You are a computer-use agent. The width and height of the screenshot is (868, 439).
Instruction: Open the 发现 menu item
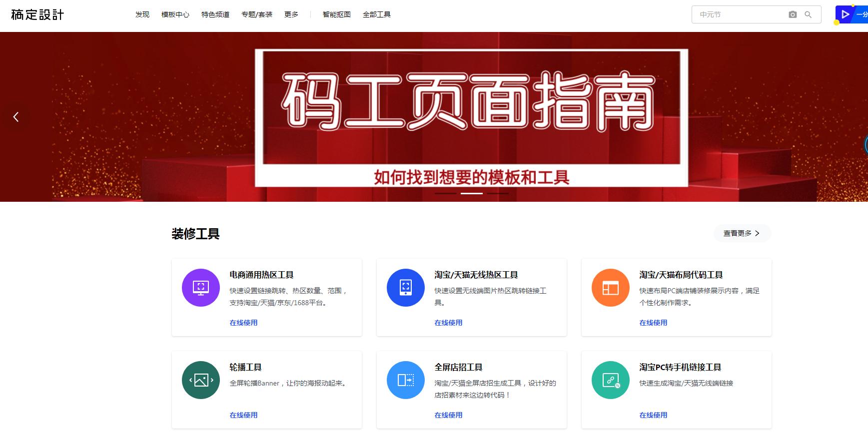coord(142,14)
